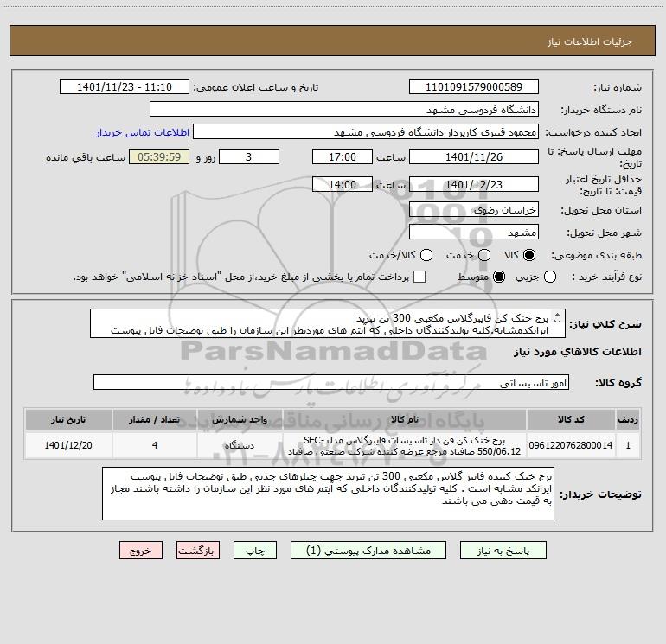Click the ردیف column header
The height and width of the screenshot is (644, 666).
[x=628, y=420]
